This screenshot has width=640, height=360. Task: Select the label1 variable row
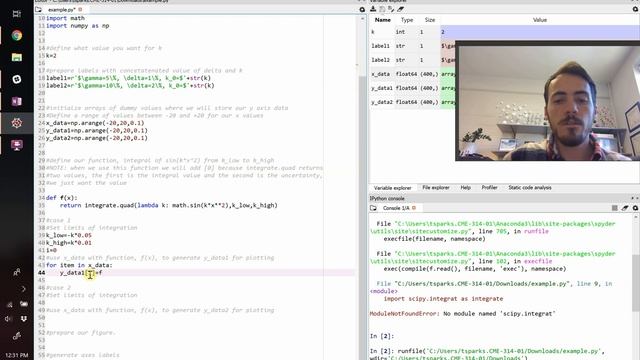coord(412,46)
